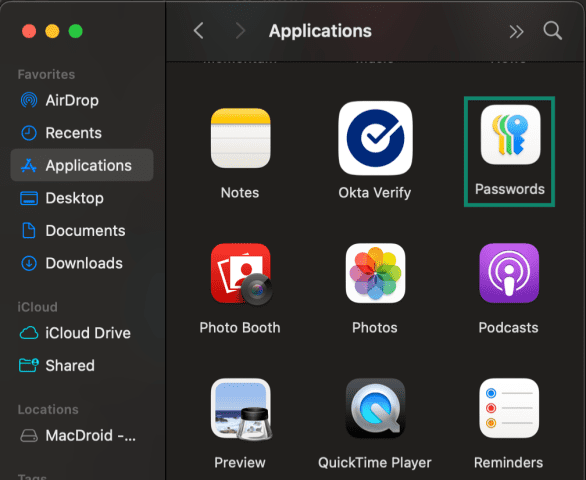Open the Reminders app icon
Viewport: 586px width, 480px height.
[509, 408]
